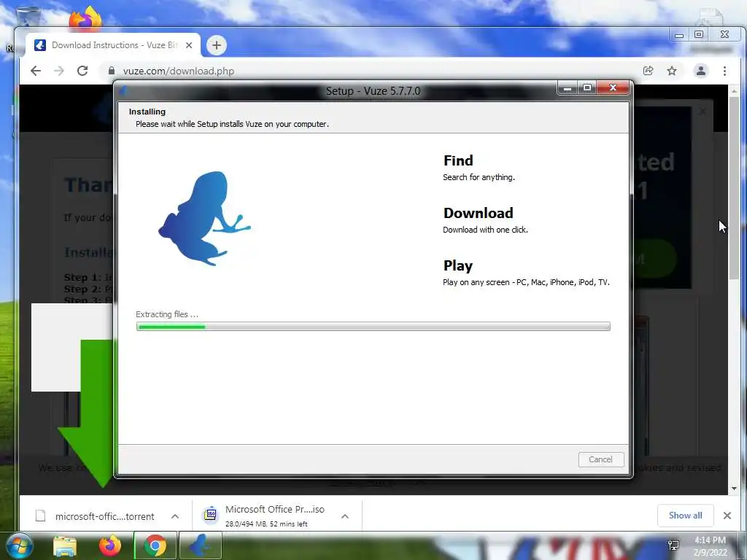Click the blue Vuze frog logo
Screen dimensions: 747x560
click(205, 218)
